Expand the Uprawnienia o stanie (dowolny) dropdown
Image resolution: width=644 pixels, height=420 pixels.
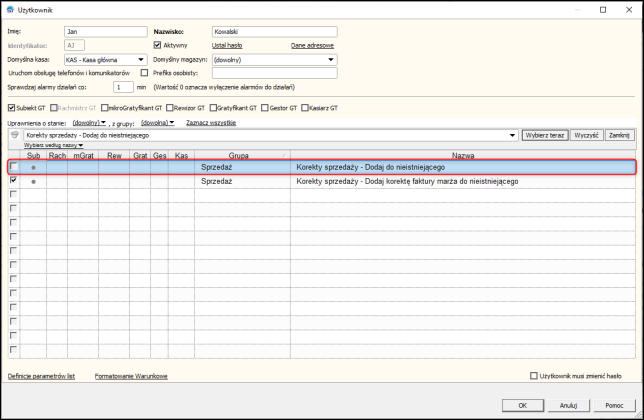click(89, 123)
